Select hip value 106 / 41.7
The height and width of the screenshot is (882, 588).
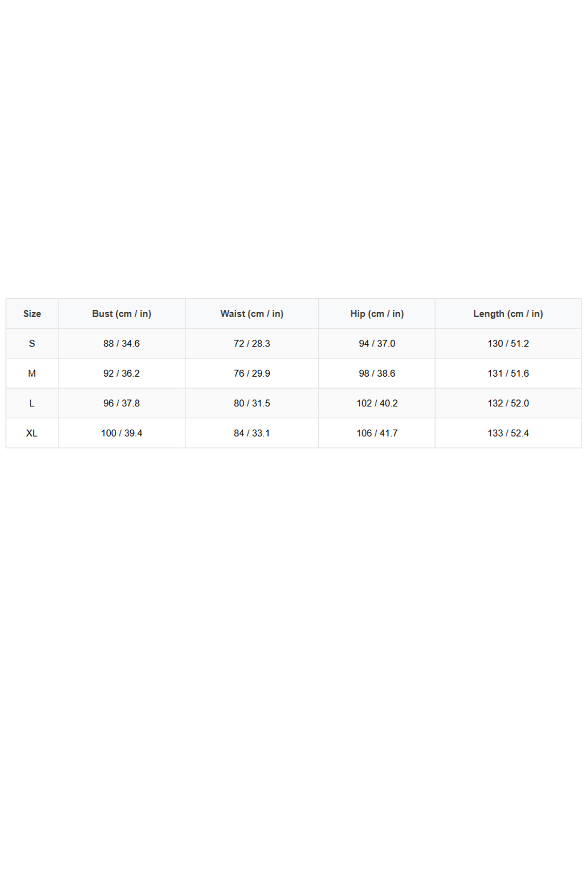(x=377, y=433)
